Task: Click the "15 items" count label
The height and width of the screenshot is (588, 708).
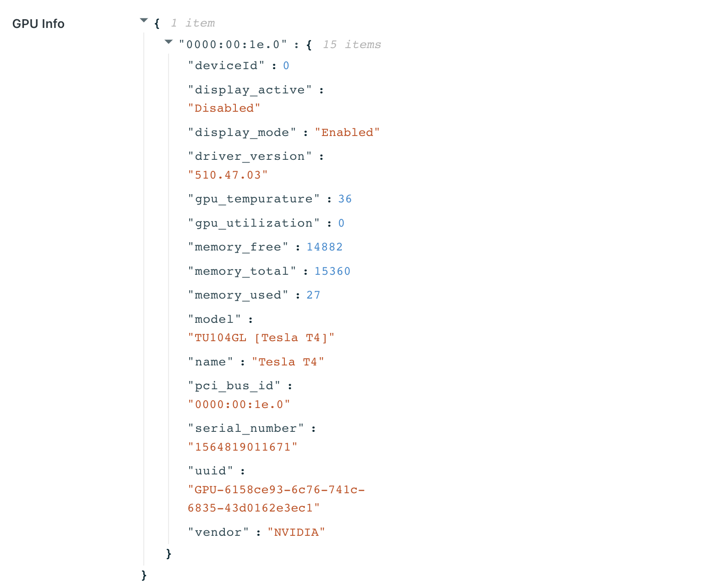Action: pyautogui.click(x=352, y=45)
